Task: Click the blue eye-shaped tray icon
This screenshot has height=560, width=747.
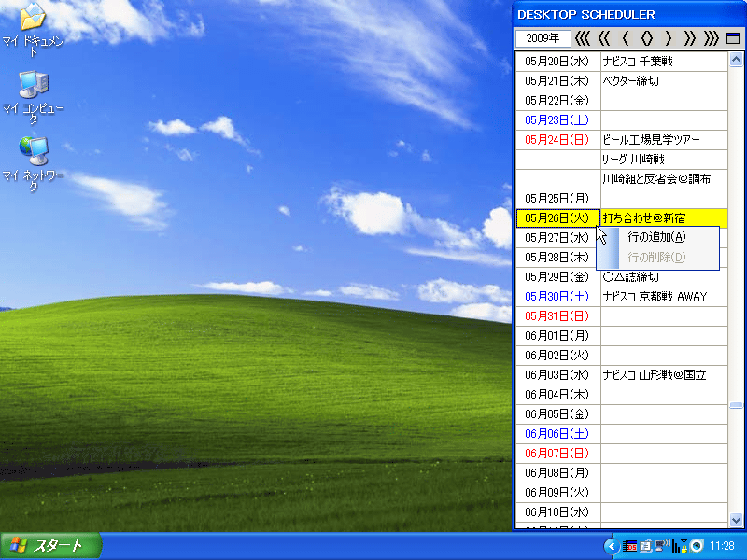Action: 697,546
